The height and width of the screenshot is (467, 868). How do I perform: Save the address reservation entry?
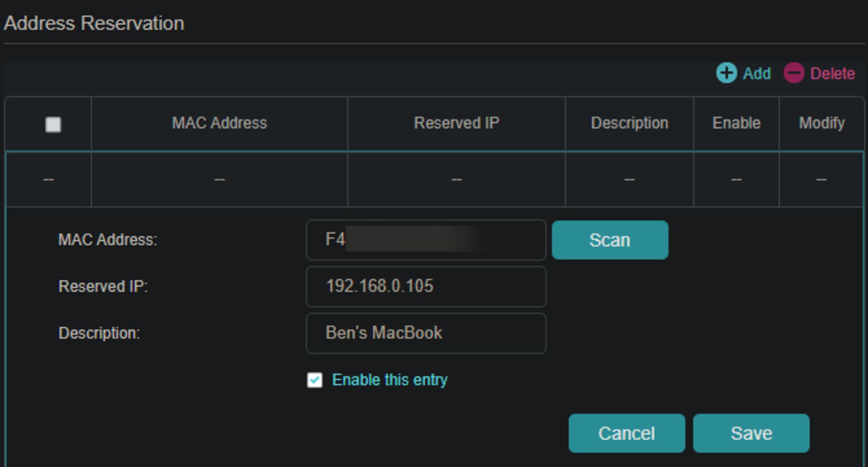751,434
